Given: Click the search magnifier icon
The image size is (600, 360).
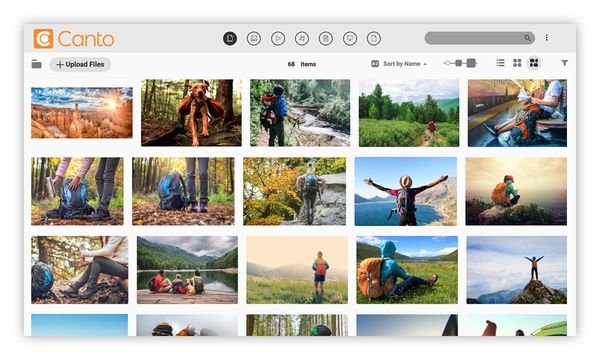Looking at the screenshot, I should (x=527, y=38).
